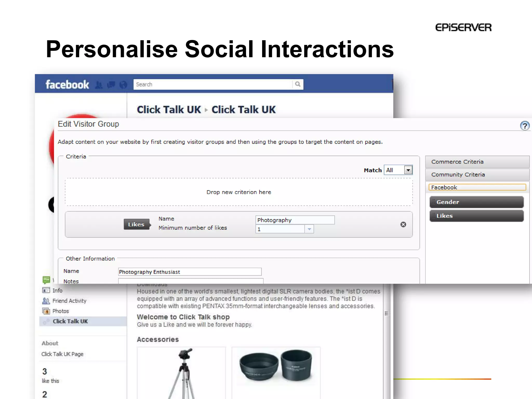Select the Likes criterion in the right panel
The height and width of the screenshot is (399, 532).
click(477, 216)
